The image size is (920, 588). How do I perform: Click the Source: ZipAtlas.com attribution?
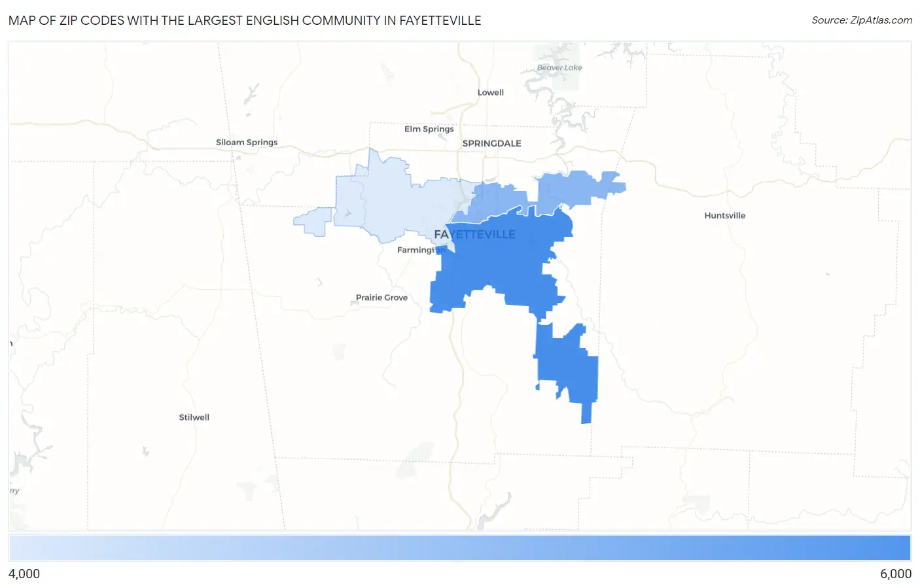point(862,20)
